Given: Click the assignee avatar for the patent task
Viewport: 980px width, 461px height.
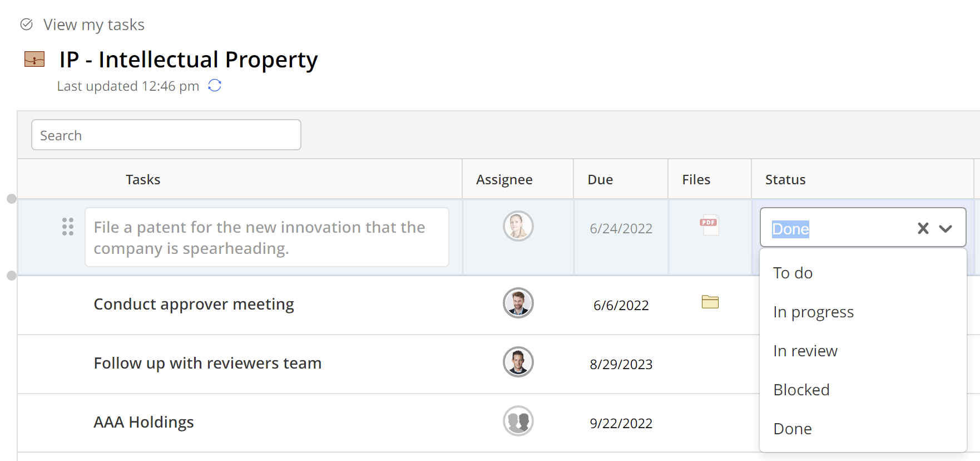Looking at the screenshot, I should click(x=518, y=226).
